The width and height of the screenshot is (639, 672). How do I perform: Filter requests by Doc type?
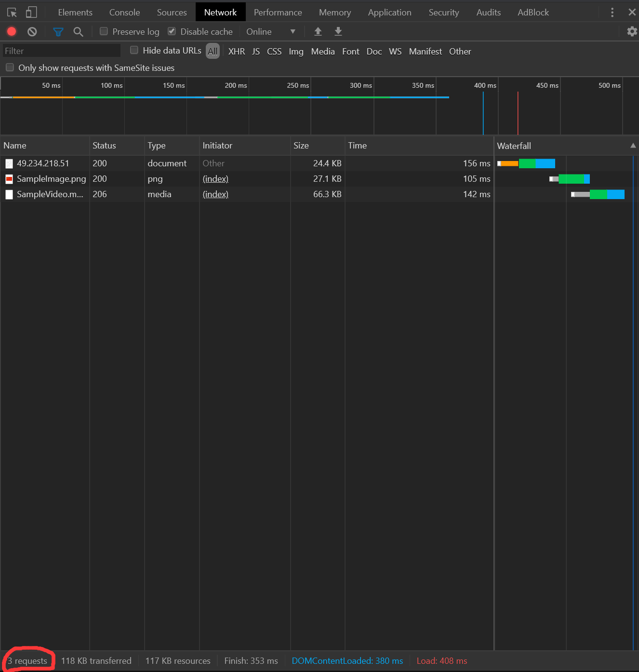[x=374, y=52]
